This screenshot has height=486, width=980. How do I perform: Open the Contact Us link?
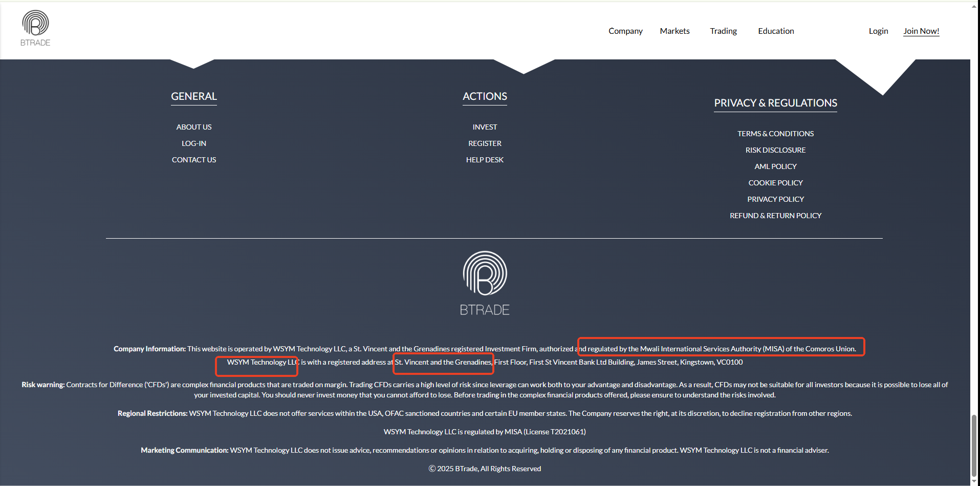pos(194,160)
